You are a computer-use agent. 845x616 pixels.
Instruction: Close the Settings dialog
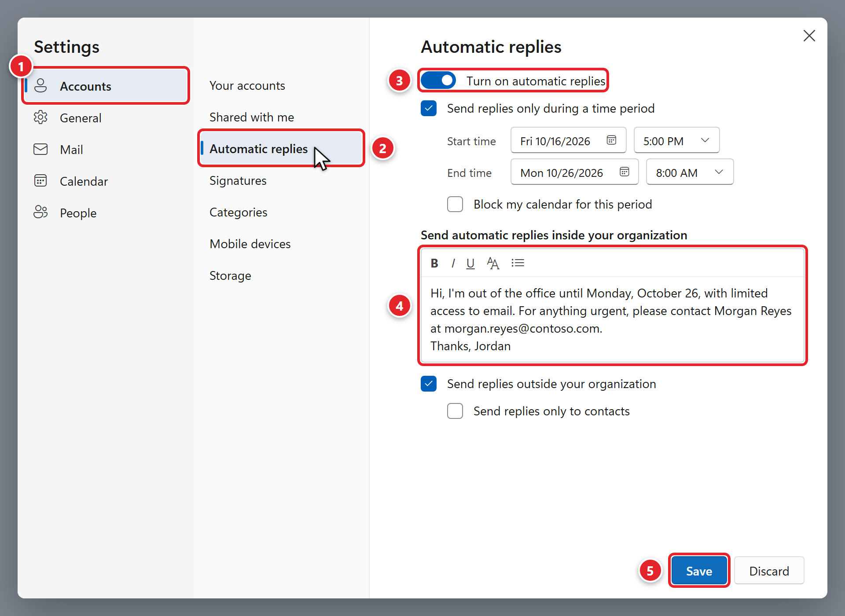809,36
